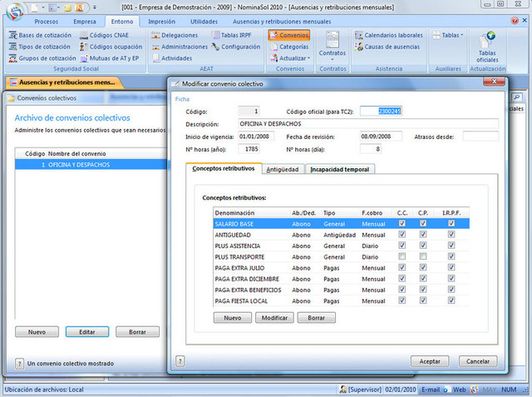
Task: Open Bases de cotización in the ribbon
Action: pos(43,36)
